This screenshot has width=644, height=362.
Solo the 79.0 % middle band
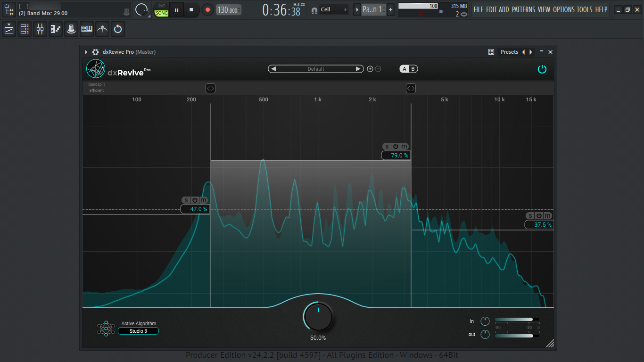pos(387,147)
